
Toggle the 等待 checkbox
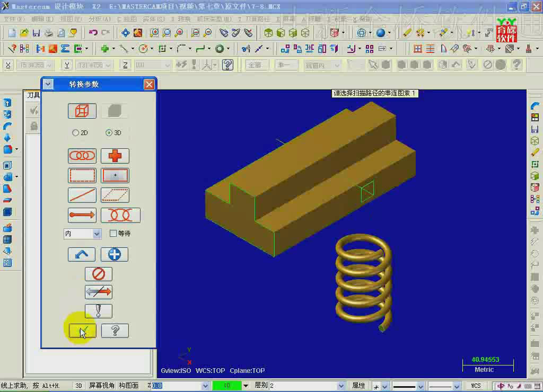click(113, 234)
